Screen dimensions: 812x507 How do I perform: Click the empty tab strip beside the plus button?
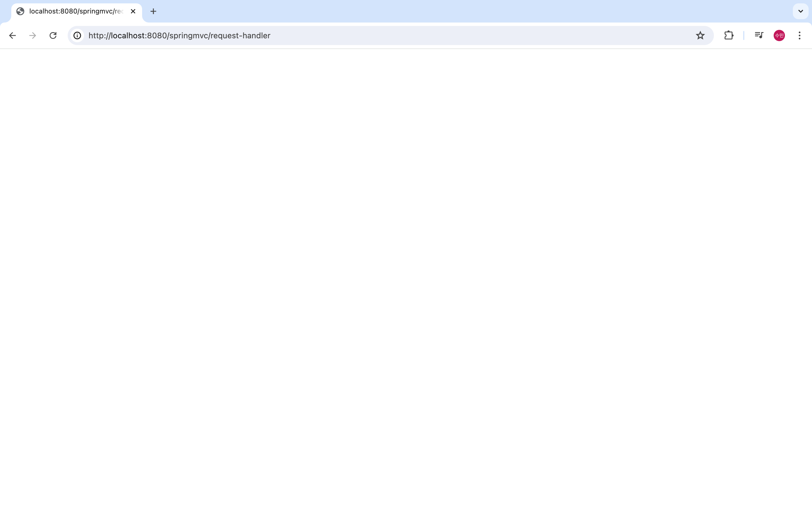coord(470,11)
